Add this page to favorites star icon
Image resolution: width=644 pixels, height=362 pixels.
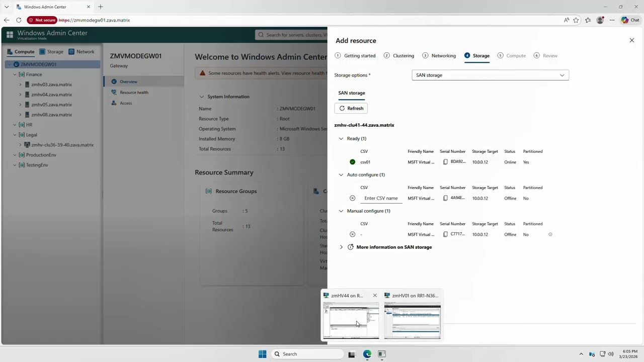pos(576,20)
